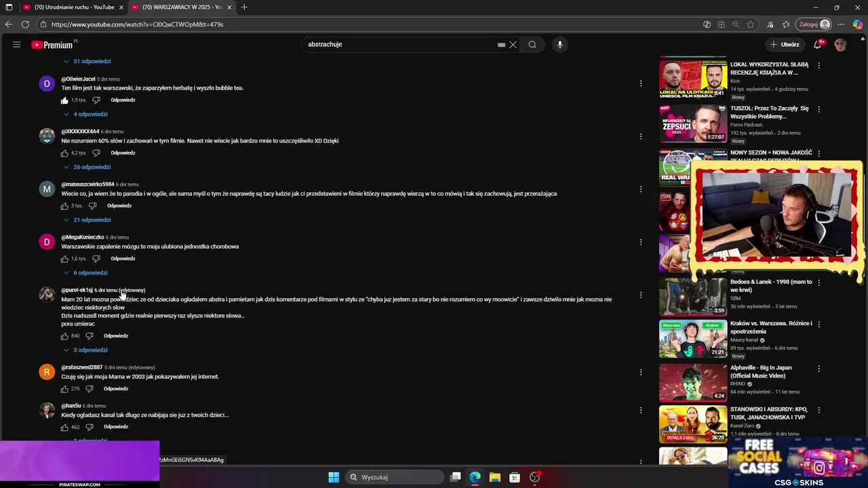Click the Windows taskbar Wyszukaj search box

[x=395, y=477]
